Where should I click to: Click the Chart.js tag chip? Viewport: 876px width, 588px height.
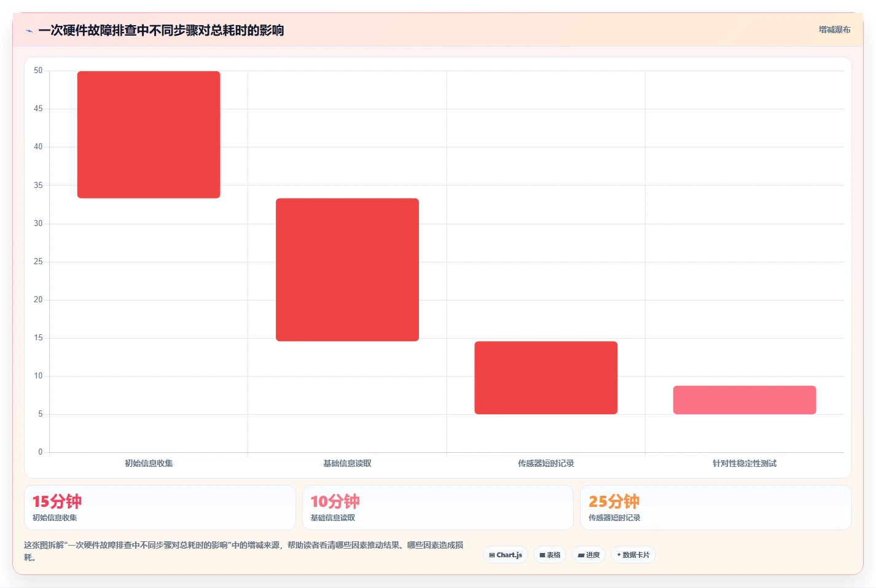[506, 555]
